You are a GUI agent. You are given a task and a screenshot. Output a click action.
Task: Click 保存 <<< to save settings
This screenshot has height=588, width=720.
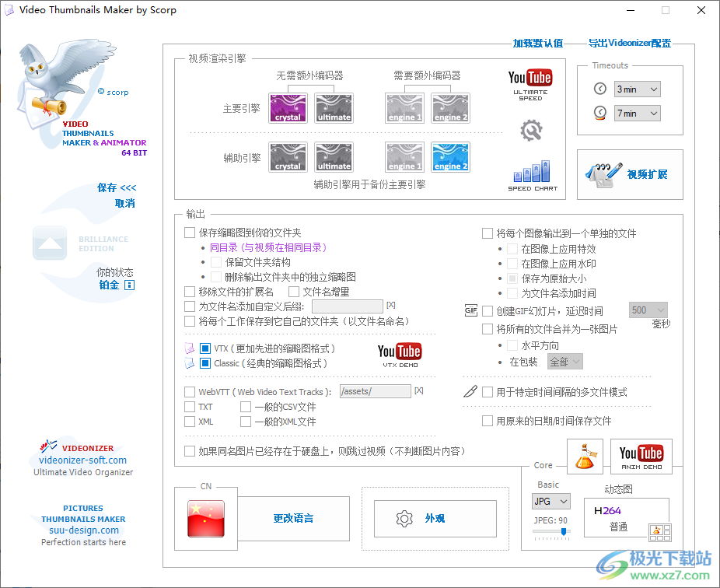pos(117,187)
